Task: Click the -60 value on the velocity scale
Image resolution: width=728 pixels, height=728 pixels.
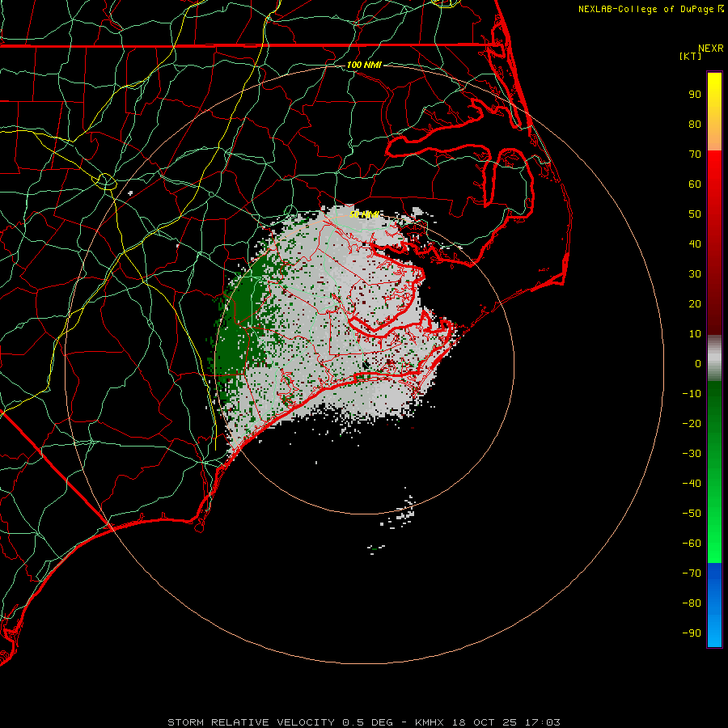Action: (692, 544)
